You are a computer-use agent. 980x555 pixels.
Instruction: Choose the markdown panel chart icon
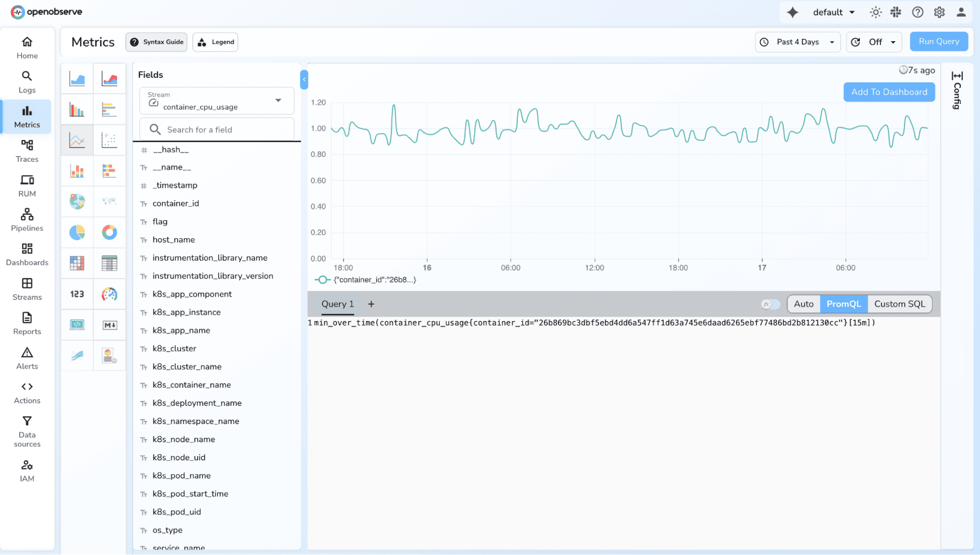tap(109, 325)
